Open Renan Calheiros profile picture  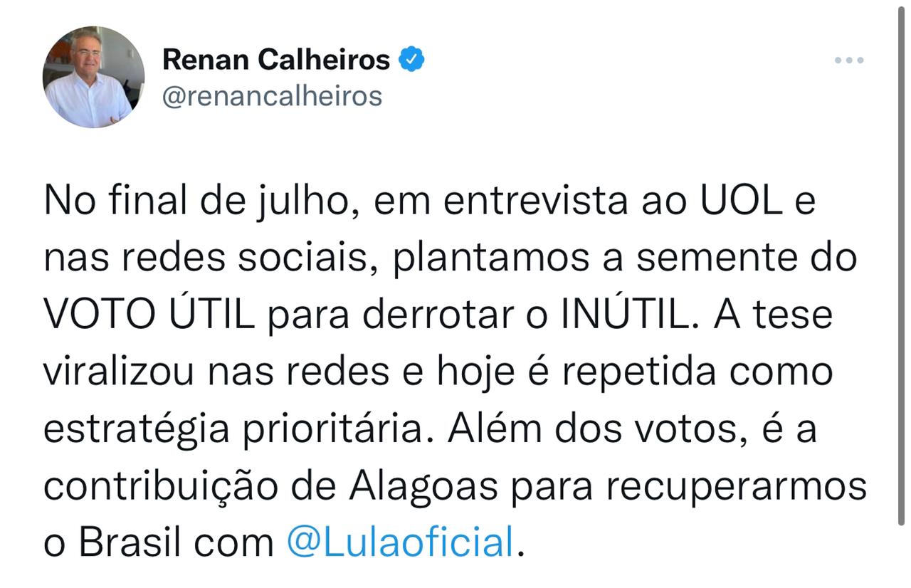click(x=93, y=77)
